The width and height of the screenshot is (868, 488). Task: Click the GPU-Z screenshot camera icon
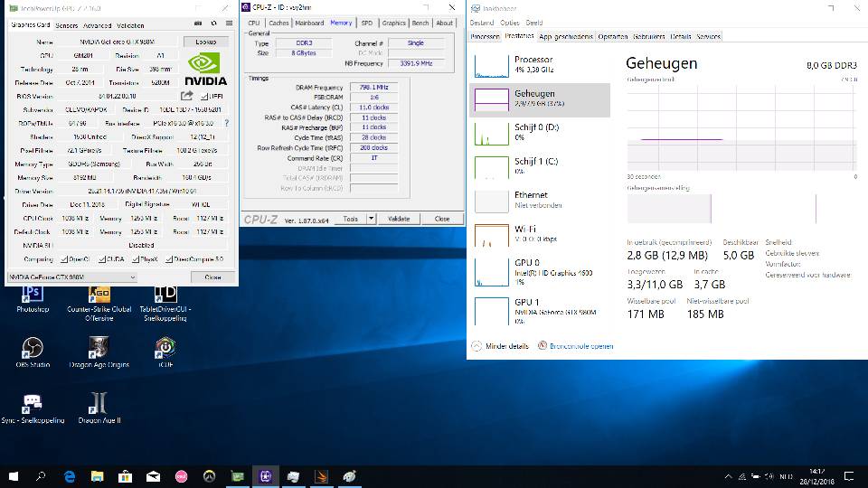(x=198, y=23)
